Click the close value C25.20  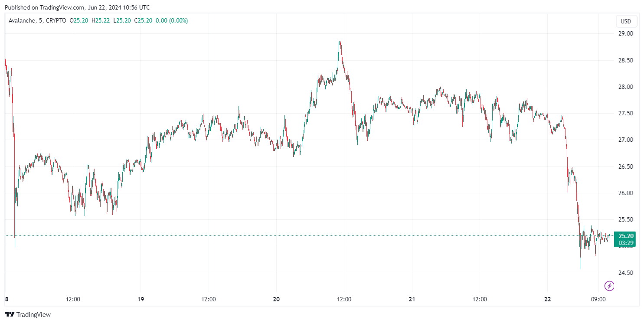(143, 20)
